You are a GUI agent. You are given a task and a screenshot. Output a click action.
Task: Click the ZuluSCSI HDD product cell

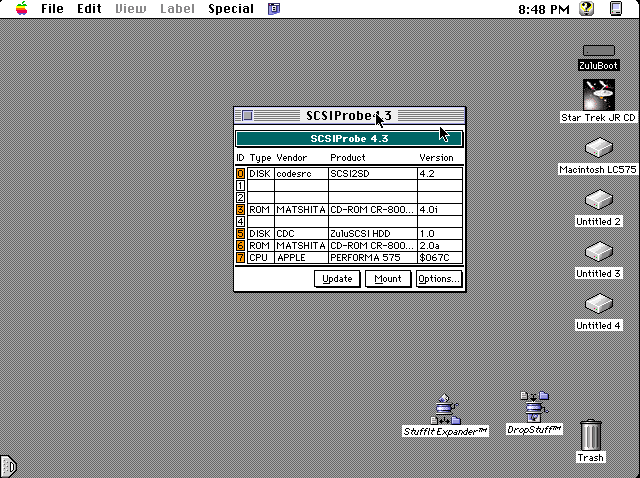pos(373,233)
